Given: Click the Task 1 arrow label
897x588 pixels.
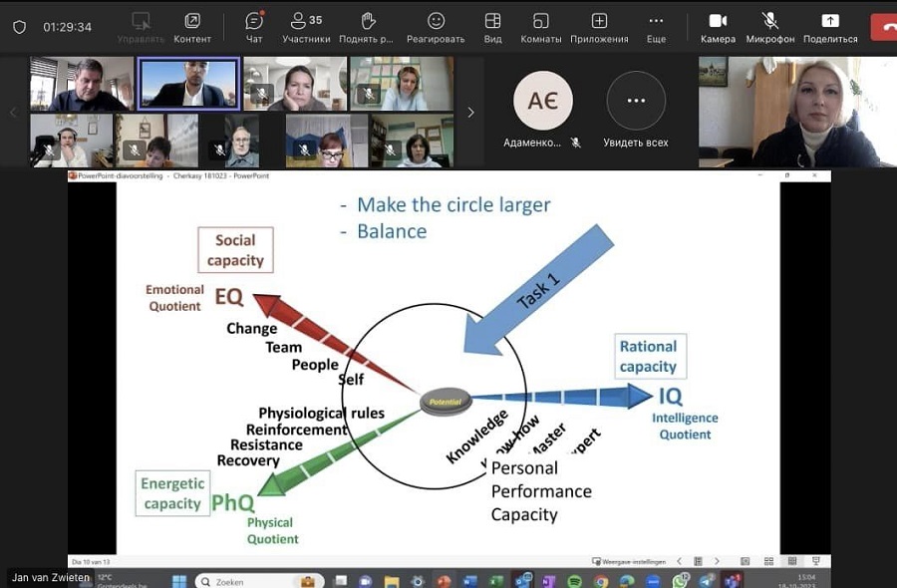Looking at the screenshot, I should click(x=538, y=291).
